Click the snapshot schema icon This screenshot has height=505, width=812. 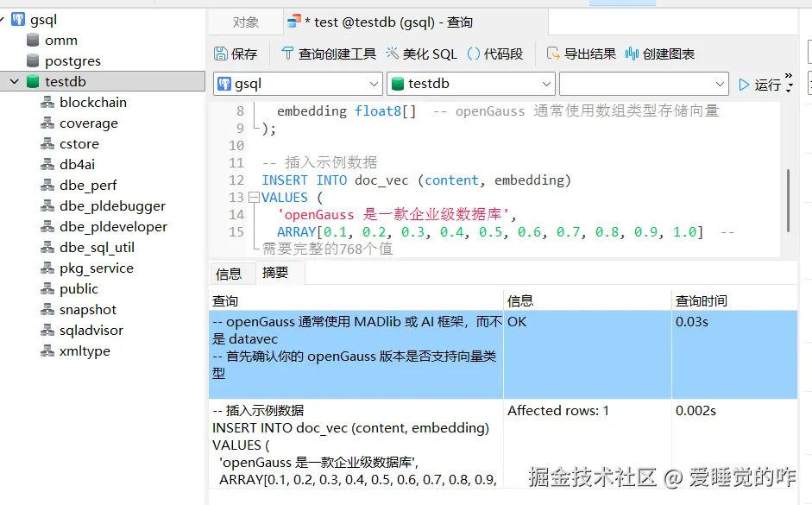point(47,309)
